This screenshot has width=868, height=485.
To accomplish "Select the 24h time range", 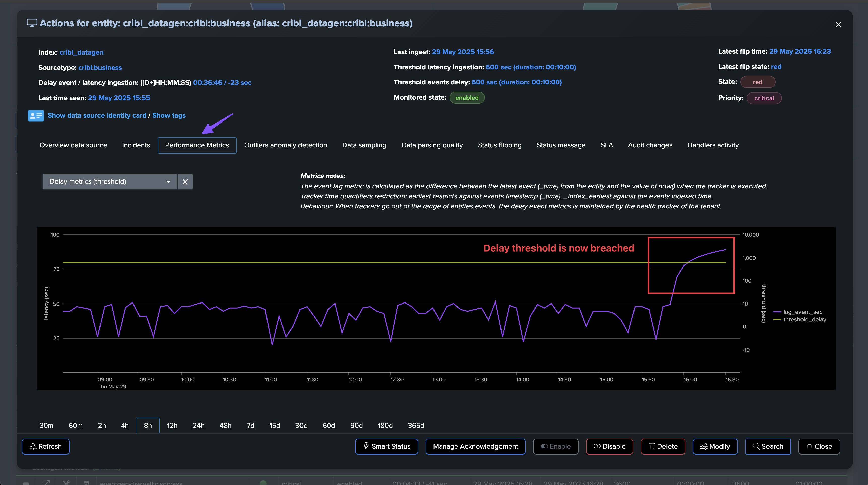I will coord(198,425).
